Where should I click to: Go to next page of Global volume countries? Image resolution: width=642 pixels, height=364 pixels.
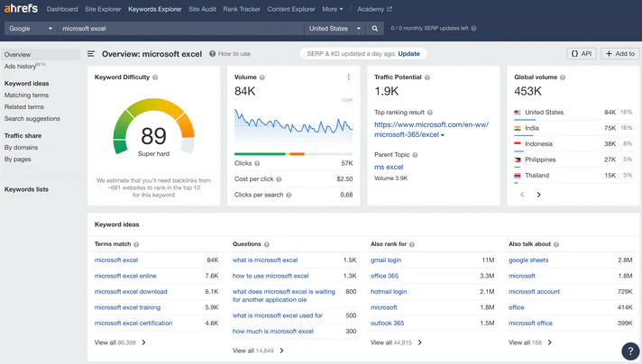[x=538, y=195]
